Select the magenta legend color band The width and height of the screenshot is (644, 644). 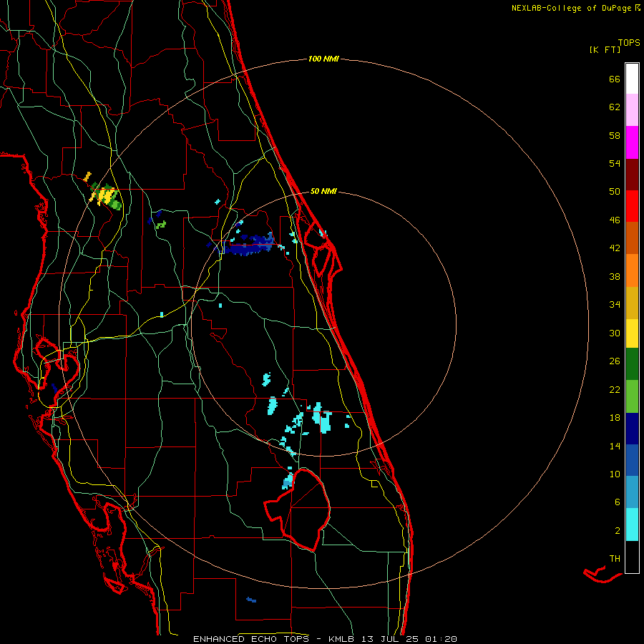point(632,142)
